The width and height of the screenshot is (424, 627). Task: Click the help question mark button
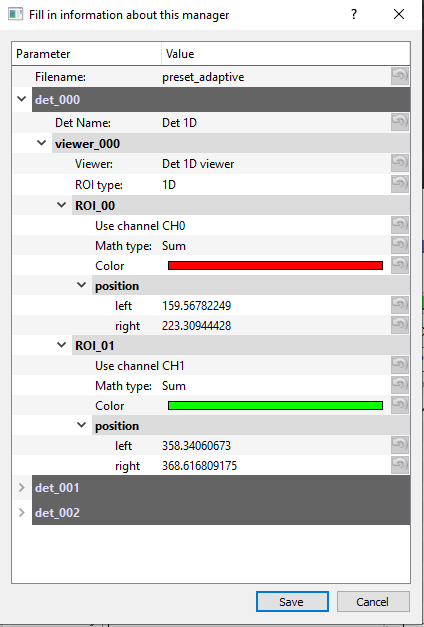click(354, 14)
